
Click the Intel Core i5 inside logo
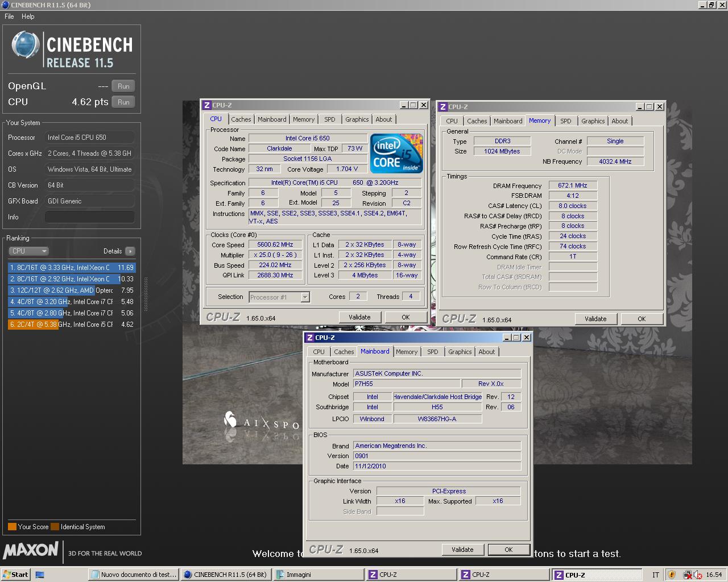396,153
